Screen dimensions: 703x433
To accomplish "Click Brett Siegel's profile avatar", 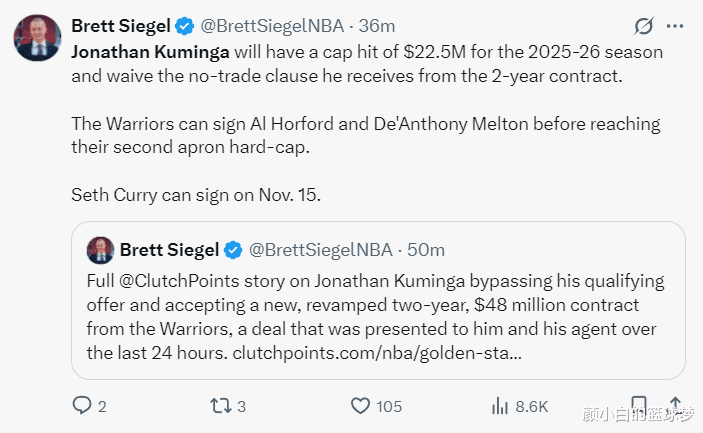I will 34,37.
